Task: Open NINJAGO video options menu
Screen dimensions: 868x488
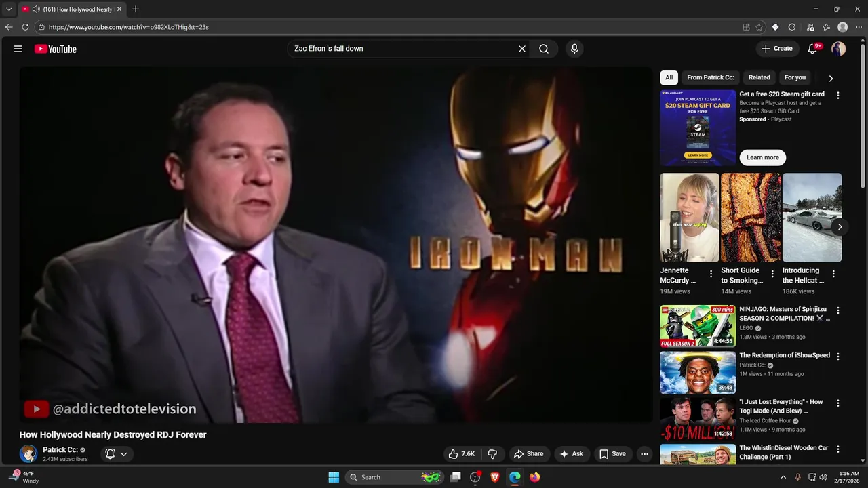Action: pyautogui.click(x=838, y=310)
